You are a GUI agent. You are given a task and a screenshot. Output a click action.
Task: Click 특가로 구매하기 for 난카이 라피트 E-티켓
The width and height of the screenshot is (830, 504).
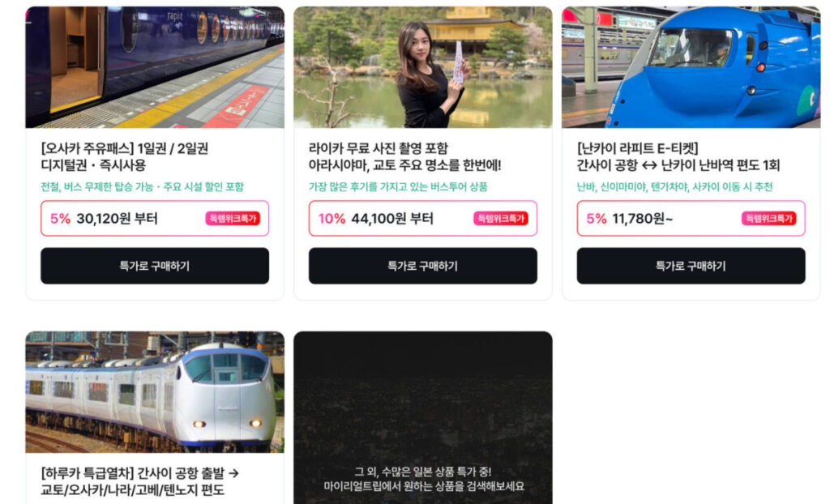click(691, 266)
